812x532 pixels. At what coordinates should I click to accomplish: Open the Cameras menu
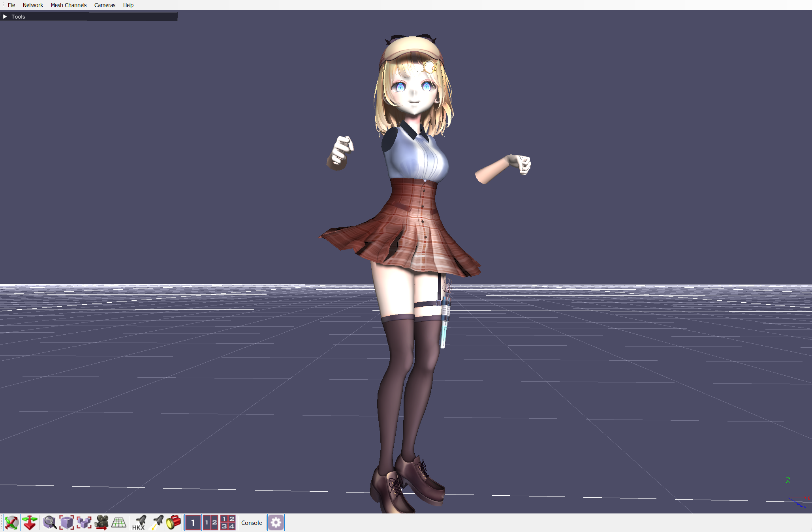pos(105,5)
